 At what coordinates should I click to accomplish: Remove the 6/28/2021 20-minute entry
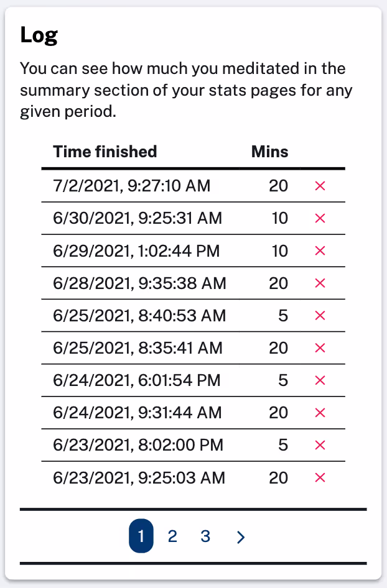320,283
